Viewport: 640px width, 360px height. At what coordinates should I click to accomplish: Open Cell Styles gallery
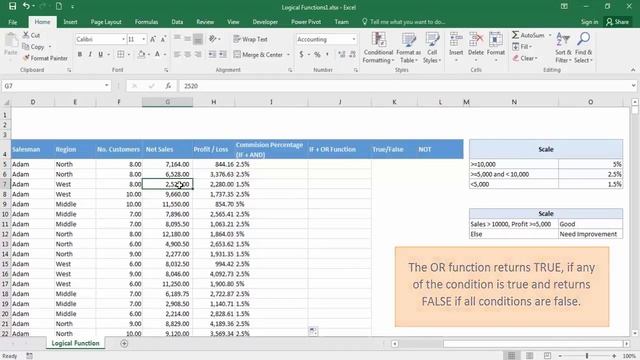click(x=432, y=48)
